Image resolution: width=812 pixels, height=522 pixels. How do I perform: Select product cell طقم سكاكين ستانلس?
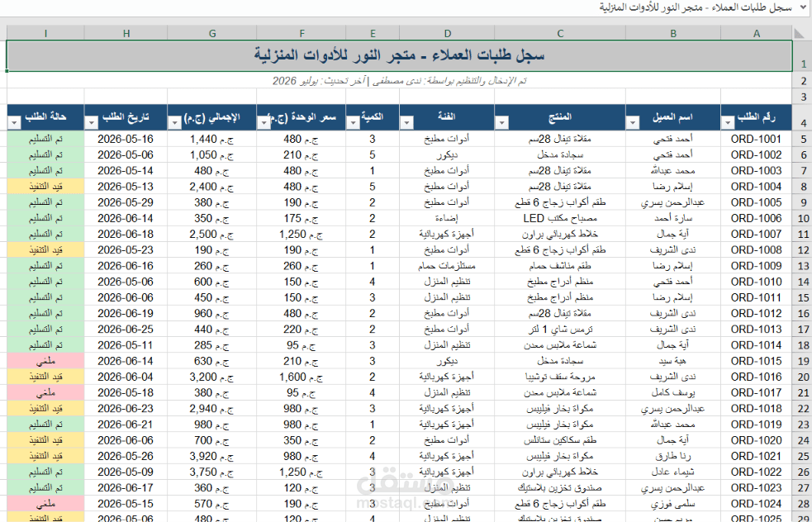tap(560, 440)
